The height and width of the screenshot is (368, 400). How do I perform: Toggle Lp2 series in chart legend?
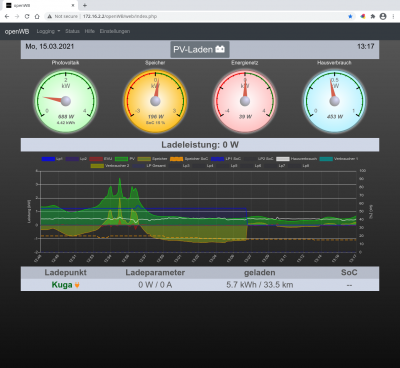click(x=76, y=159)
